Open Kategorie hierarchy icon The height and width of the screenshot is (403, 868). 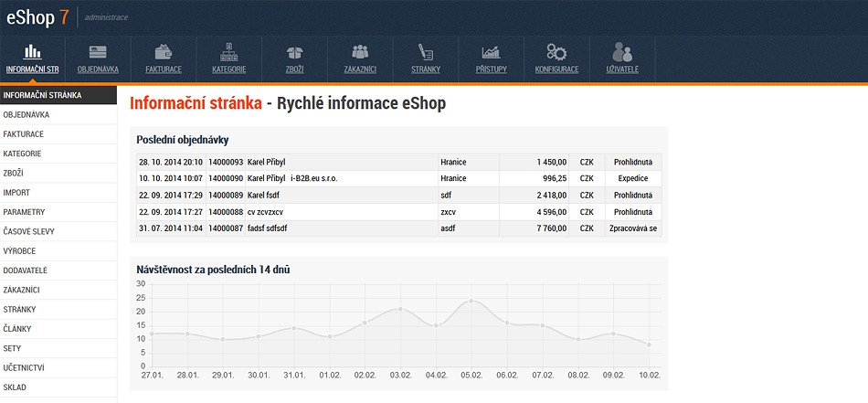pos(228,51)
